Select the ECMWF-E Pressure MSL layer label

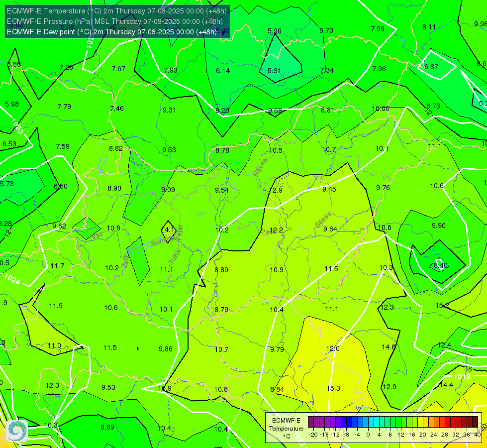(115, 21)
